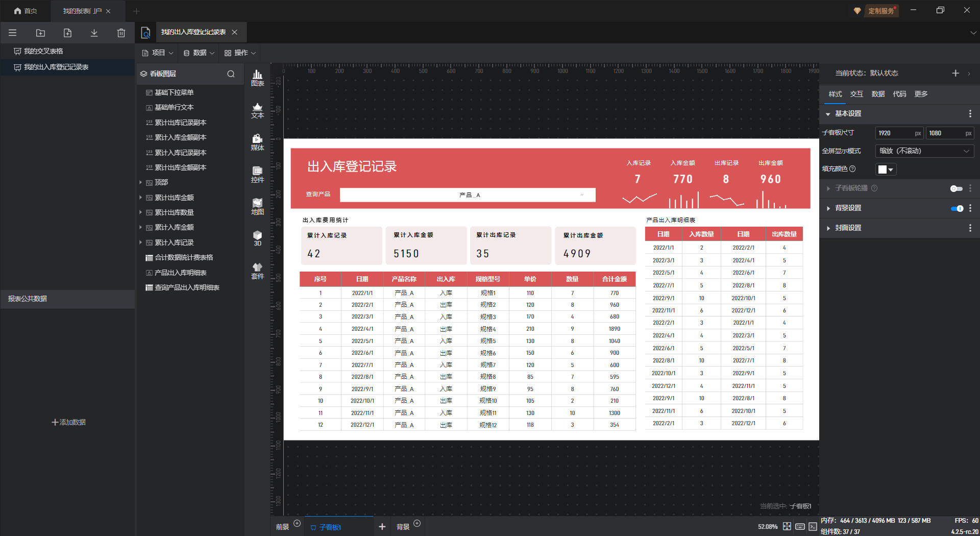Open the 查询产品 dropdown showing 产品_A
The image size is (980, 536).
pos(468,195)
